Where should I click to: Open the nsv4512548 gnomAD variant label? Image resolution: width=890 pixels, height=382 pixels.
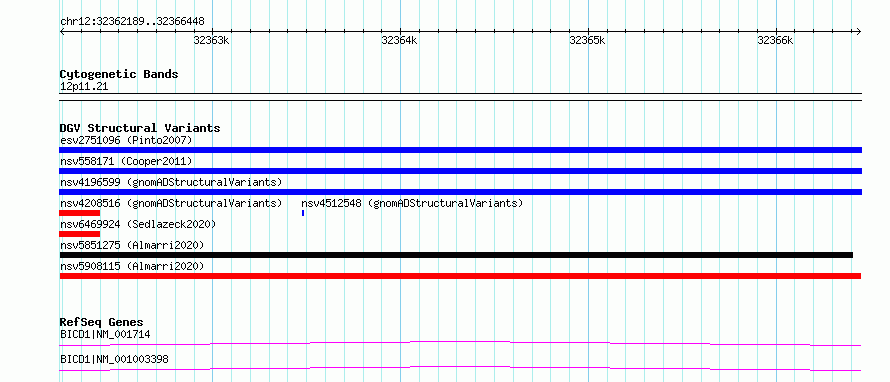412,203
